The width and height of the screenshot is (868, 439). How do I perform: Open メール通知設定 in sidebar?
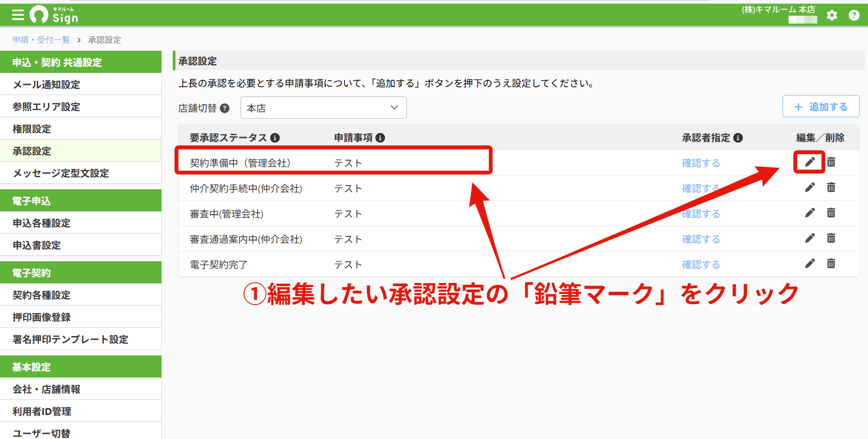[81, 84]
